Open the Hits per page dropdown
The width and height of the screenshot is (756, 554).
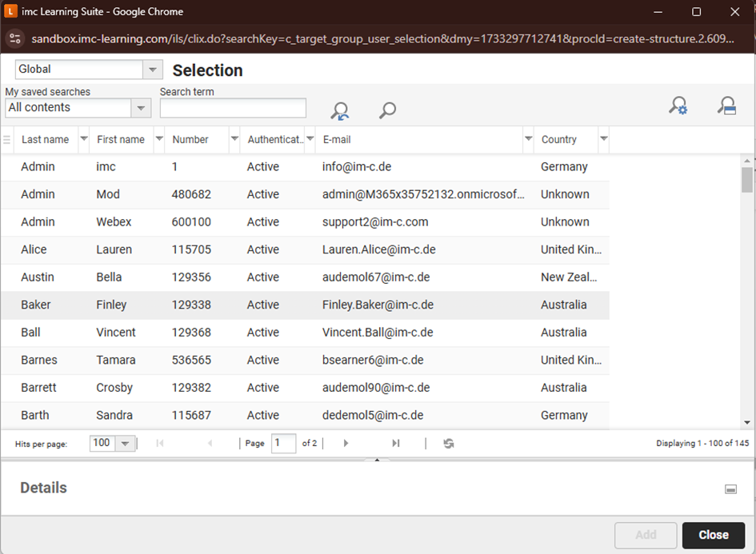click(124, 443)
